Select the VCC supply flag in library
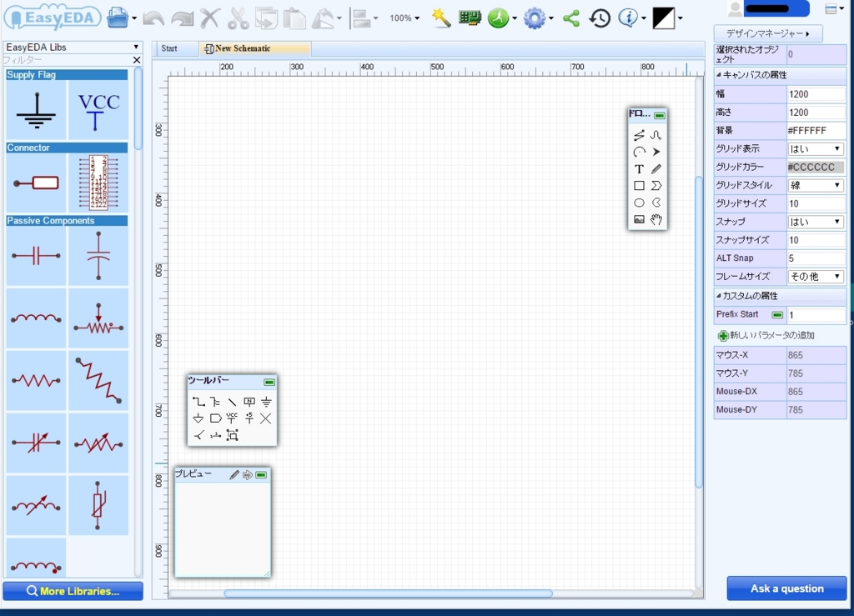Viewport: 854px width, 616px height. pos(98,110)
